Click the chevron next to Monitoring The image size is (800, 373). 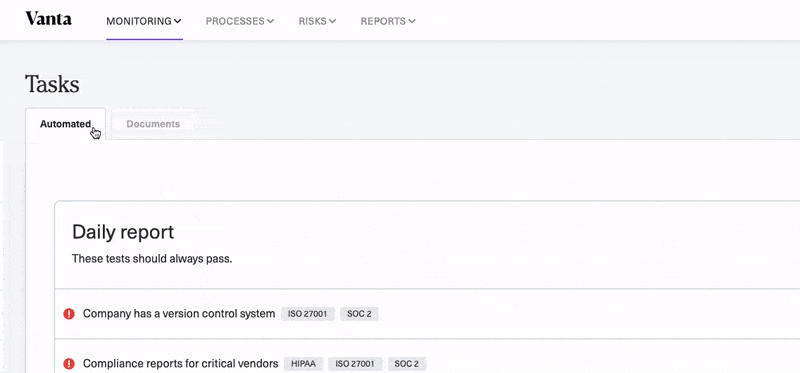pos(178,21)
